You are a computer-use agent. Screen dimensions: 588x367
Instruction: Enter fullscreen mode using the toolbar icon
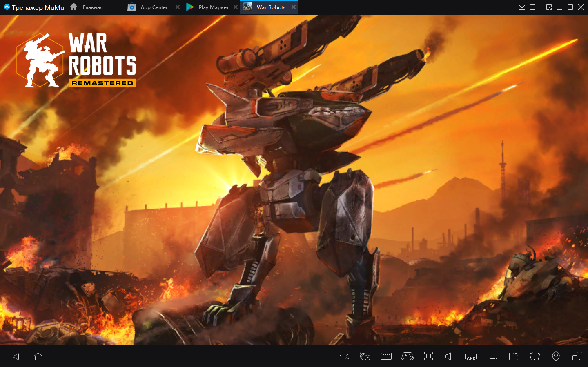tap(428, 356)
